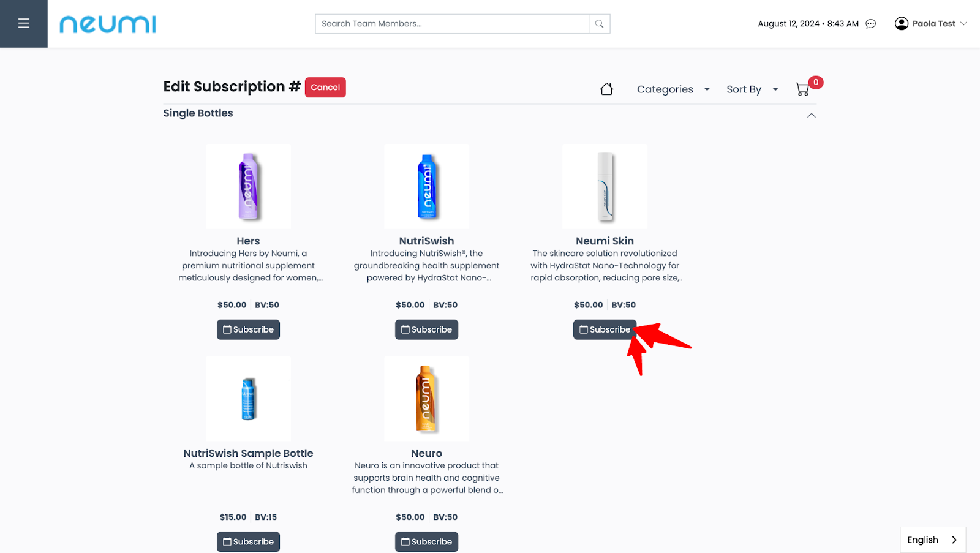Collapse the Single Bottles section
Screen dimensions: 980x553
tap(811, 115)
